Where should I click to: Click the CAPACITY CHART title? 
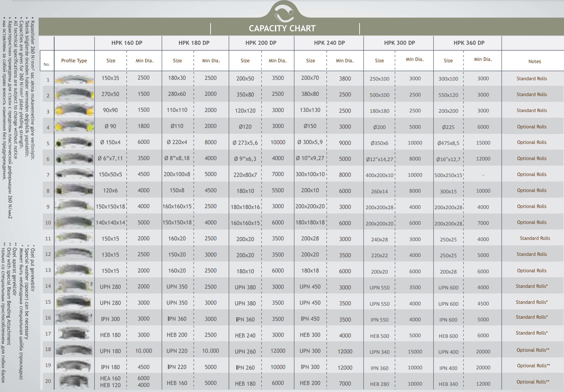(282, 28)
